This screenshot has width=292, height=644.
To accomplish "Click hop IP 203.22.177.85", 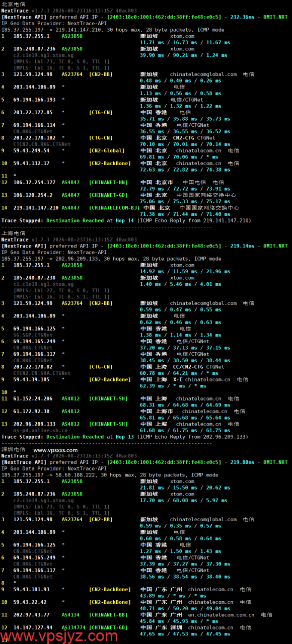I will pos(33,112).
